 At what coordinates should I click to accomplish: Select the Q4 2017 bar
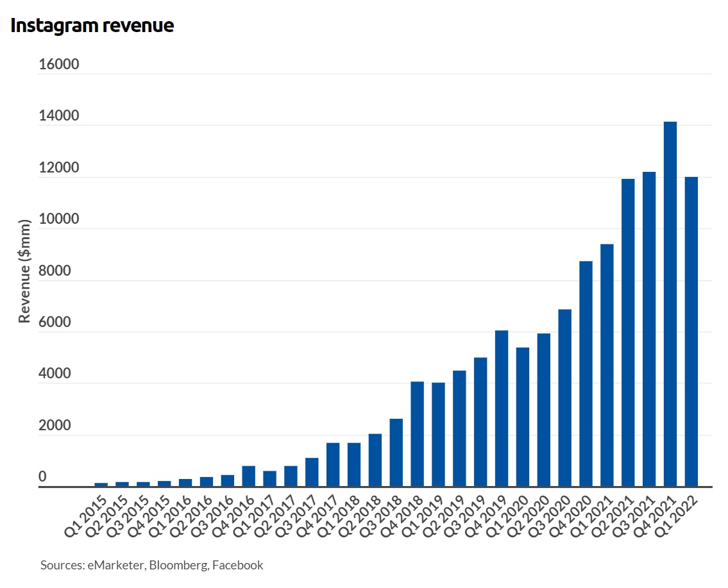(x=333, y=465)
